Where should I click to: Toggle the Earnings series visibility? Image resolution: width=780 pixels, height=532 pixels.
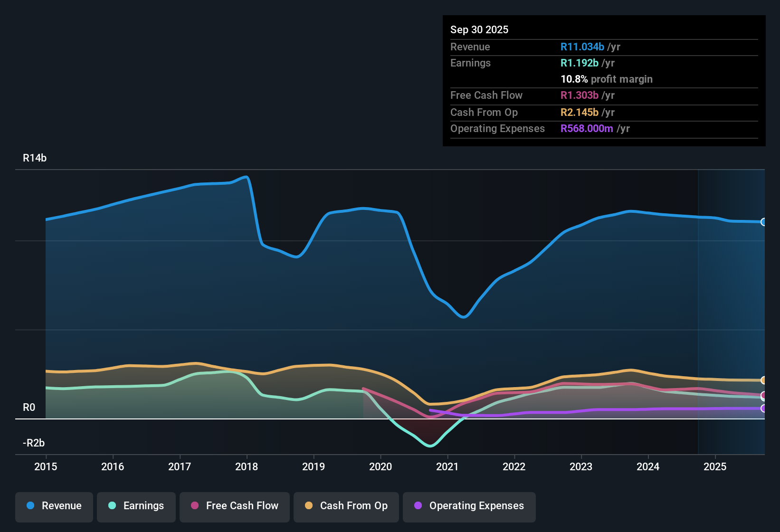136,506
